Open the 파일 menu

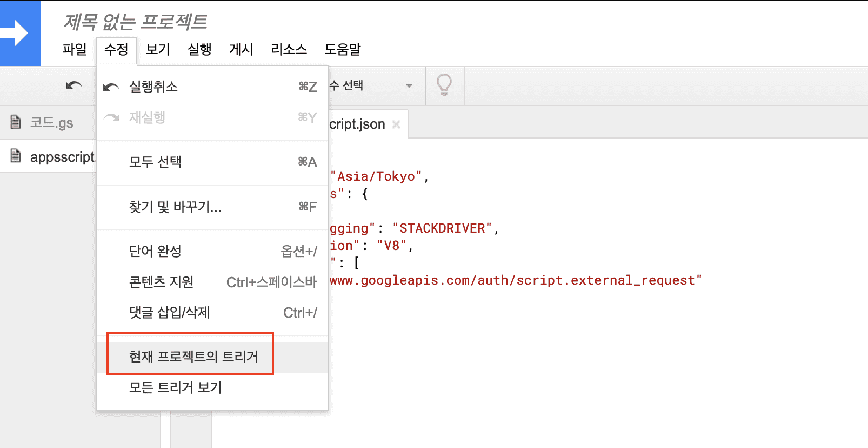pos(75,49)
